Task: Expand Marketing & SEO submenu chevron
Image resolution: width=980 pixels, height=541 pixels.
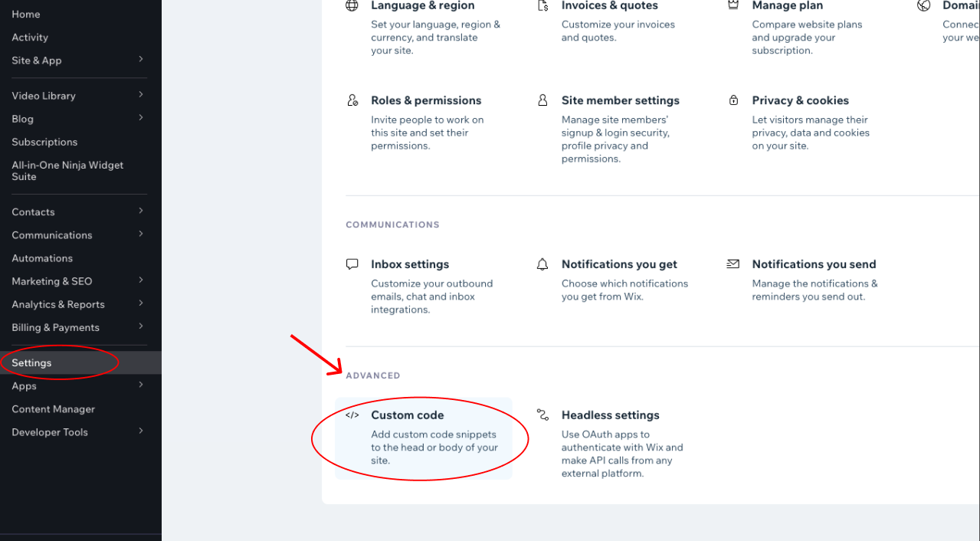Action: tap(141, 280)
